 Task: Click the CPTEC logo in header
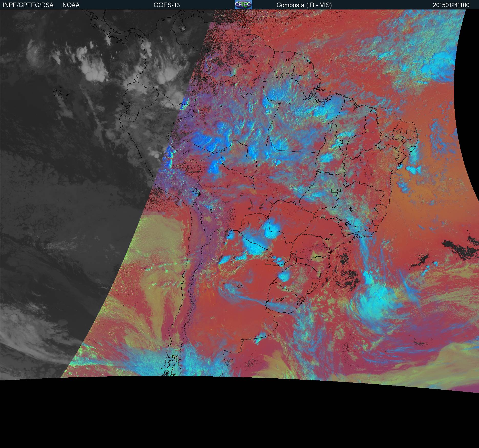pos(243,5)
